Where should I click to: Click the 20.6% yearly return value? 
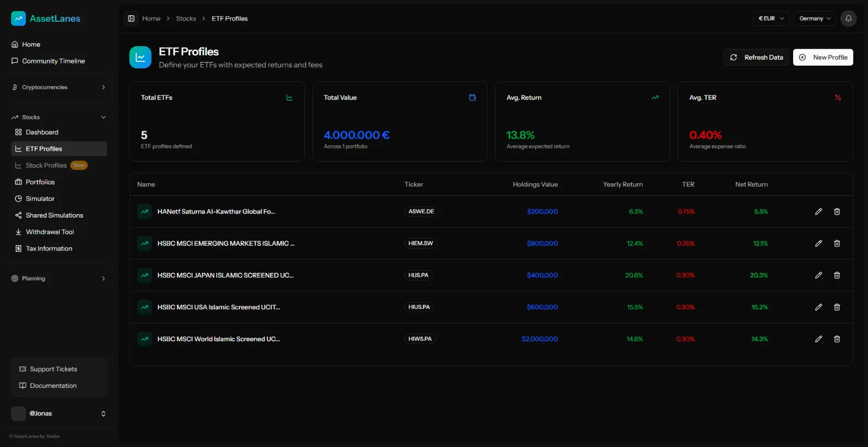pyautogui.click(x=634, y=276)
